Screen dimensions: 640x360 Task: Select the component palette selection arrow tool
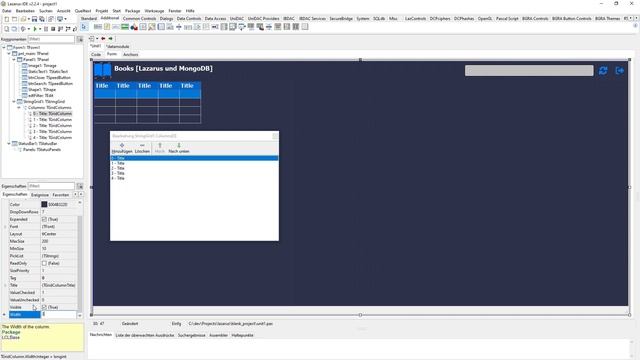(x=84, y=27)
